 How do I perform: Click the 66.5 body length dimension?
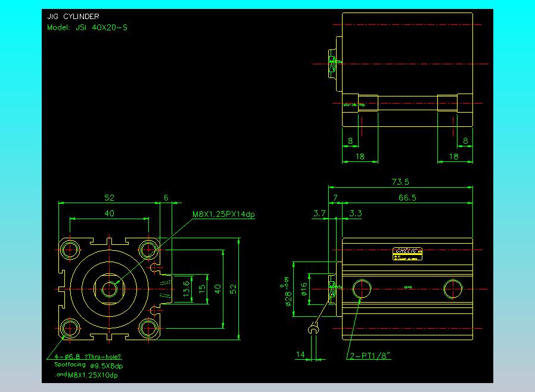point(408,198)
